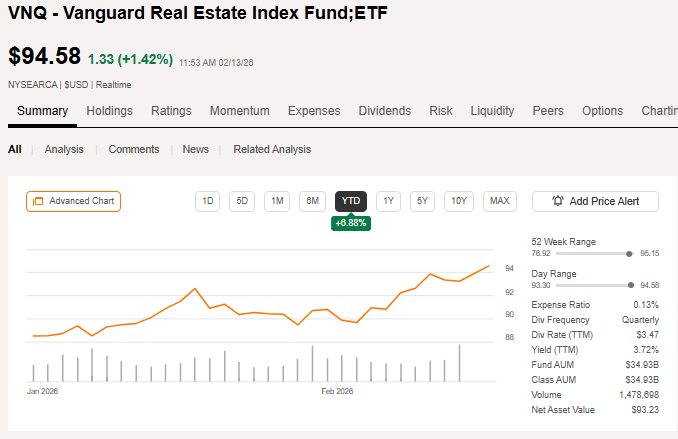
Task: Open the Holdings tab
Action: click(x=109, y=111)
